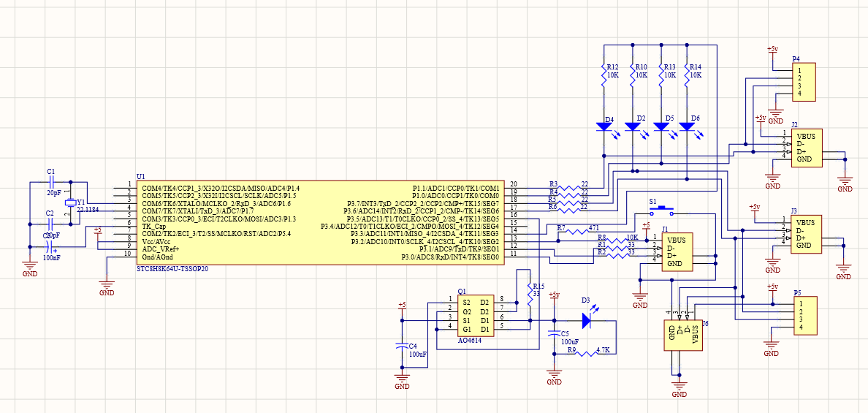Screen dimensions: 868x413
Task: Select push button switch S1
Action: 662,211
